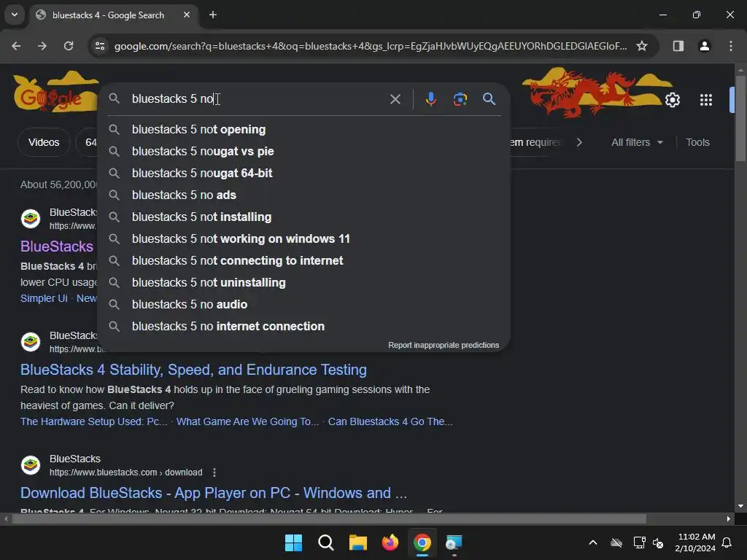Reload the page with refresh icon
747x560 pixels.
(69, 46)
